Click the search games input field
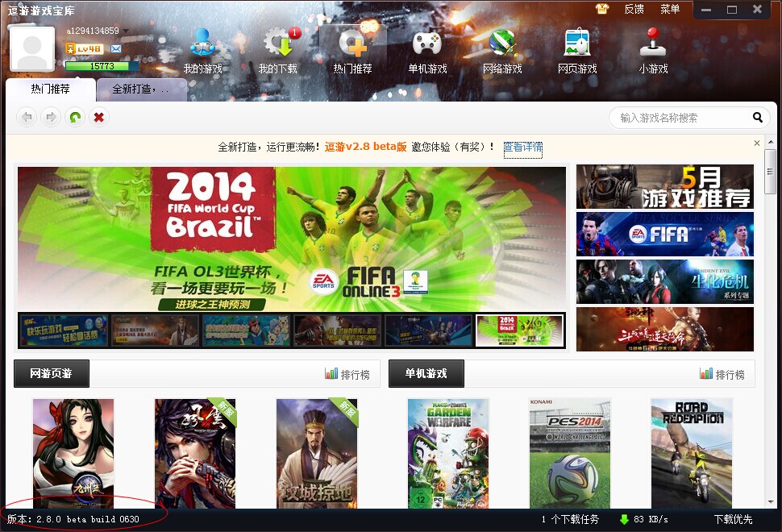The image size is (782, 532). pos(680,118)
